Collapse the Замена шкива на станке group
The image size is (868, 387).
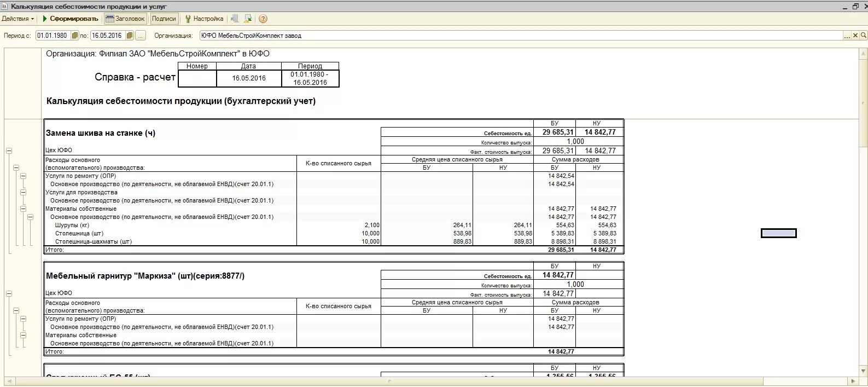[9, 151]
